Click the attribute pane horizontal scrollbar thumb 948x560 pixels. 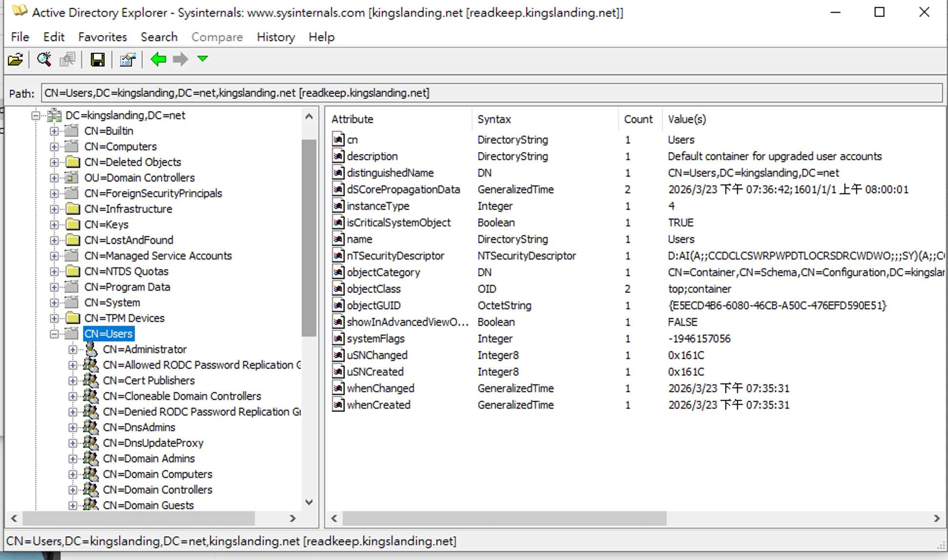tap(504, 519)
